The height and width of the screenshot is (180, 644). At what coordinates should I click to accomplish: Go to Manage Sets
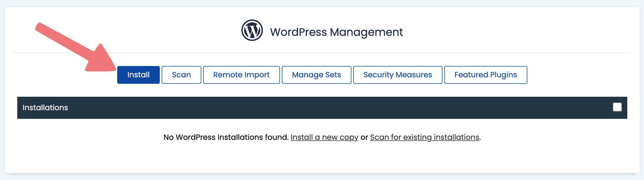[x=317, y=75]
